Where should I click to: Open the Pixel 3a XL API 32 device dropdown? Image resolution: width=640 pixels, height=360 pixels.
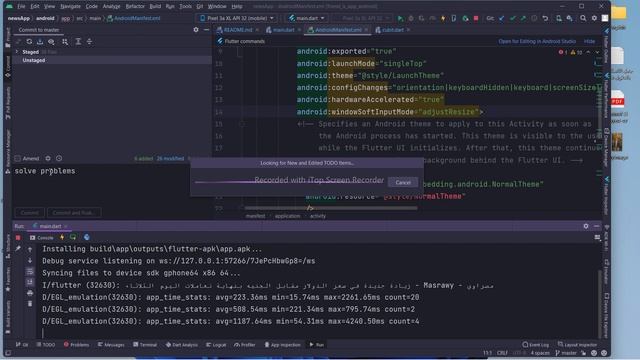(237, 18)
